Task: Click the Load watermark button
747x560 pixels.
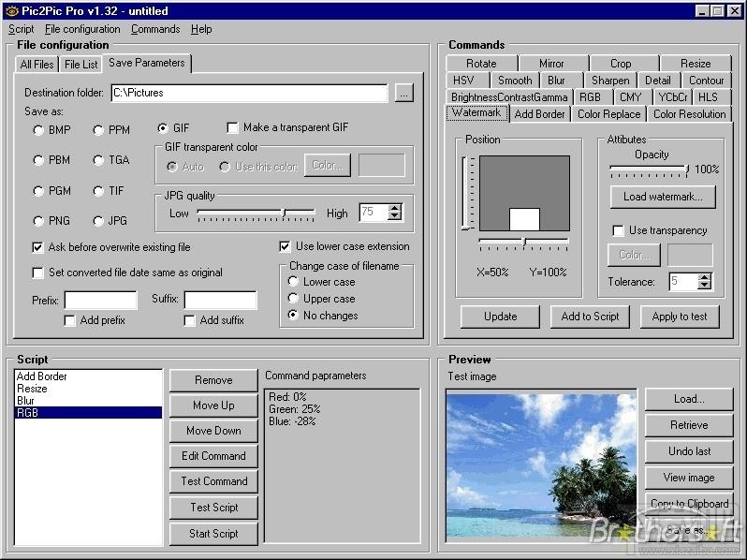Action: pyautogui.click(x=663, y=197)
